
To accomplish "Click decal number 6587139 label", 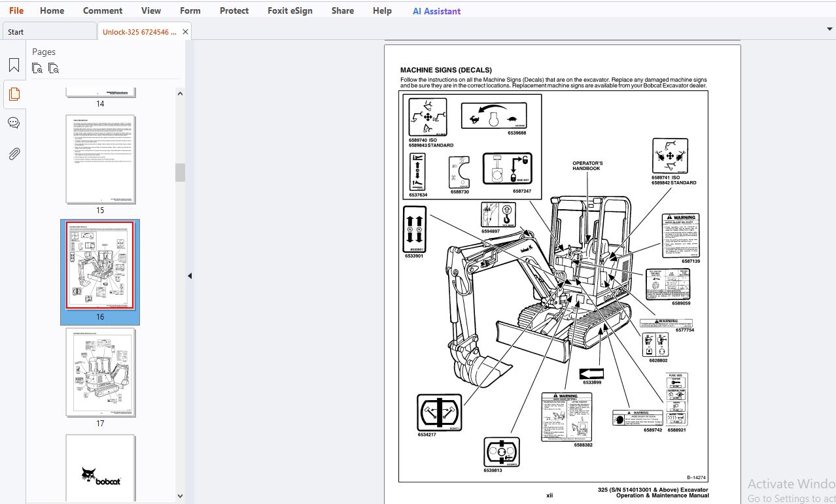I will tap(690, 261).
